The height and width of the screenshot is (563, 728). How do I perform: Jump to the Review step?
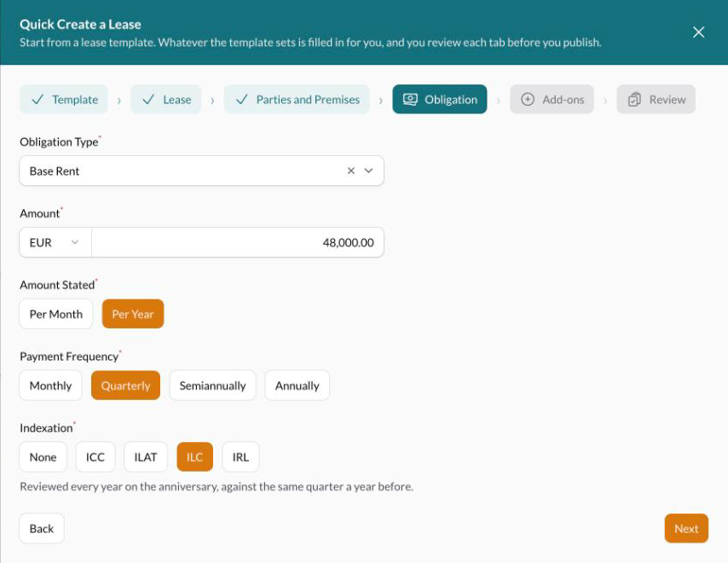point(656,100)
